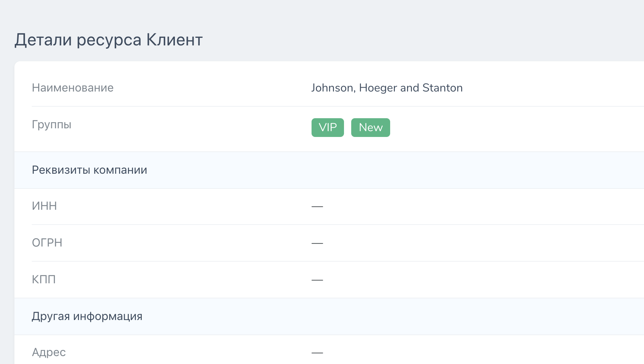Click the empty ИНН value dash
644x364 pixels.
317,207
